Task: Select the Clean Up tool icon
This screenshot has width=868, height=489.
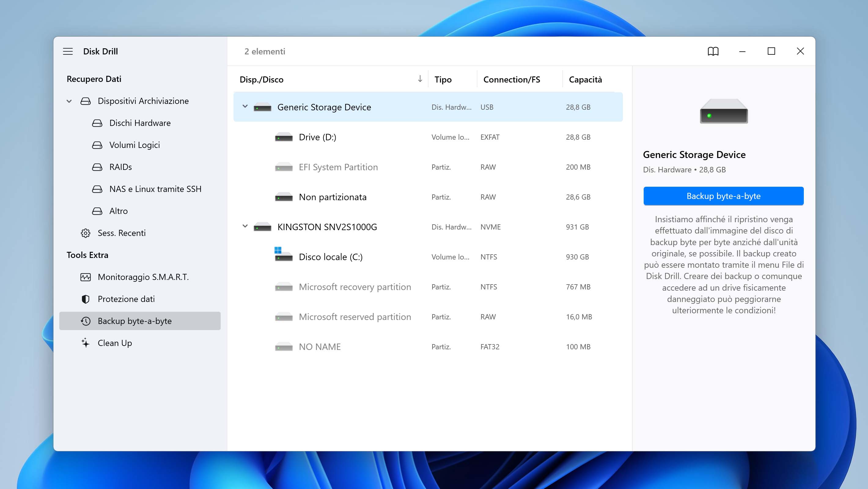Action: click(x=86, y=343)
